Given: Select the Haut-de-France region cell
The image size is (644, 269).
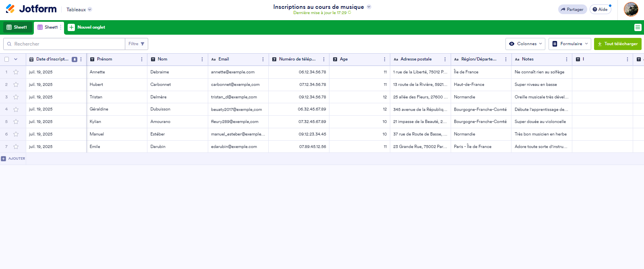Looking at the screenshot, I should (x=481, y=85).
